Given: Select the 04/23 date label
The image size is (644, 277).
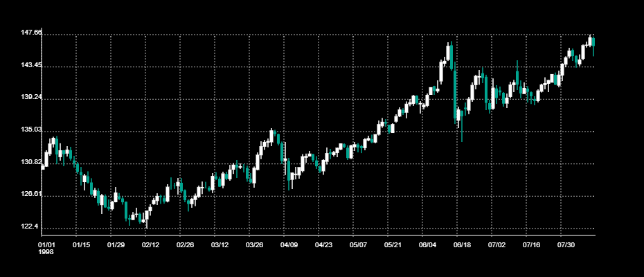Looking at the screenshot, I should tap(323, 245).
